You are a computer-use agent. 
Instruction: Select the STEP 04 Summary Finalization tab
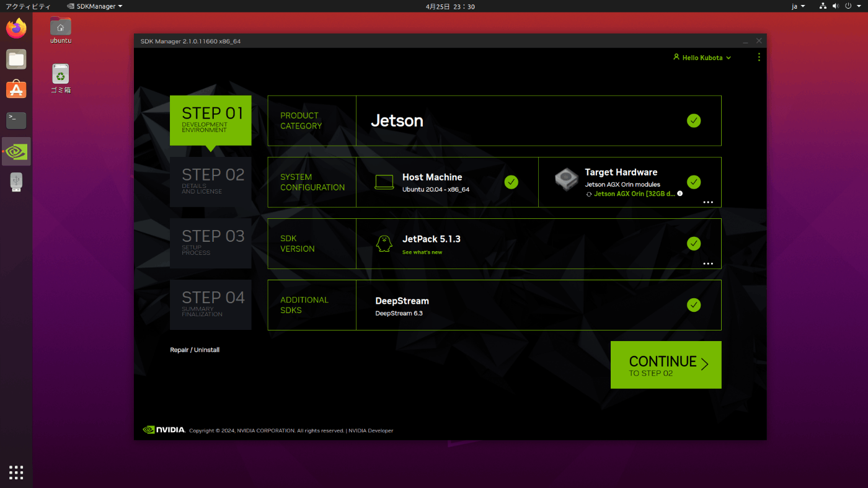(211, 304)
